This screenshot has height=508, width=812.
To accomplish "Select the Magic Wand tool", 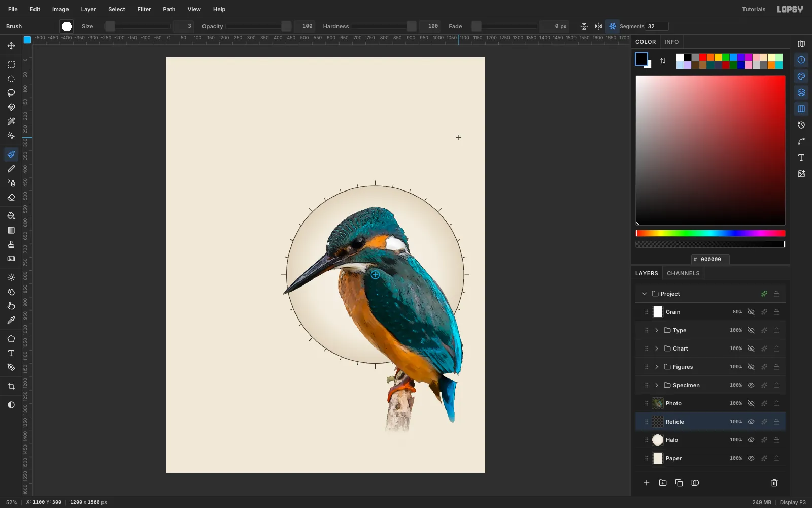I will click(x=11, y=121).
